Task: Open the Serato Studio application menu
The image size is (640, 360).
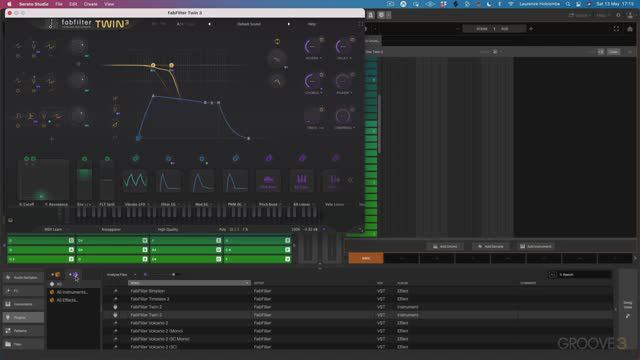Action: (x=34, y=4)
